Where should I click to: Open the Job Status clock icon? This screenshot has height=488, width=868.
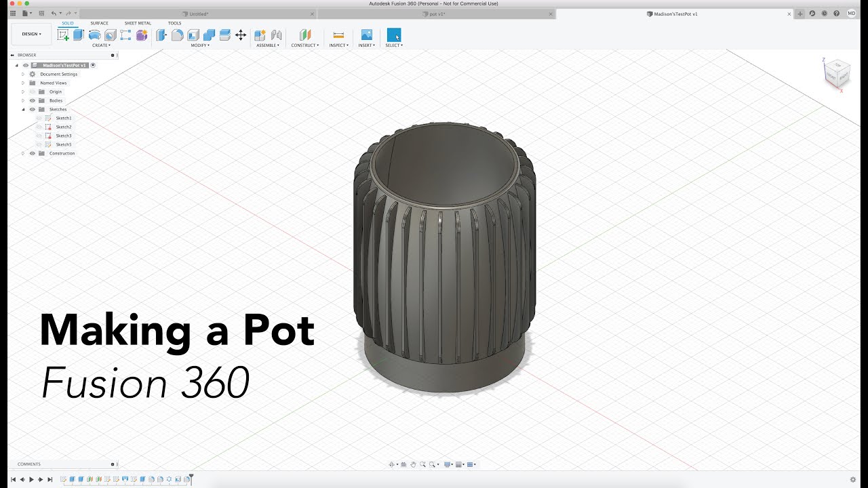click(x=824, y=14)
